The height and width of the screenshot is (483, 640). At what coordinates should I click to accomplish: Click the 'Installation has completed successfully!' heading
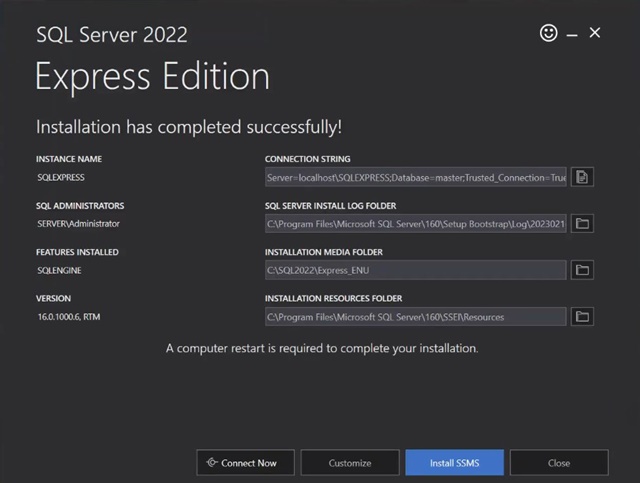[189, 127]
